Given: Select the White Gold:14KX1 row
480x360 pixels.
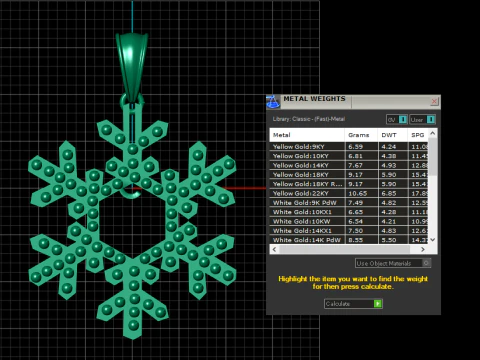Looking at the screenshot, I should [349, 231].
